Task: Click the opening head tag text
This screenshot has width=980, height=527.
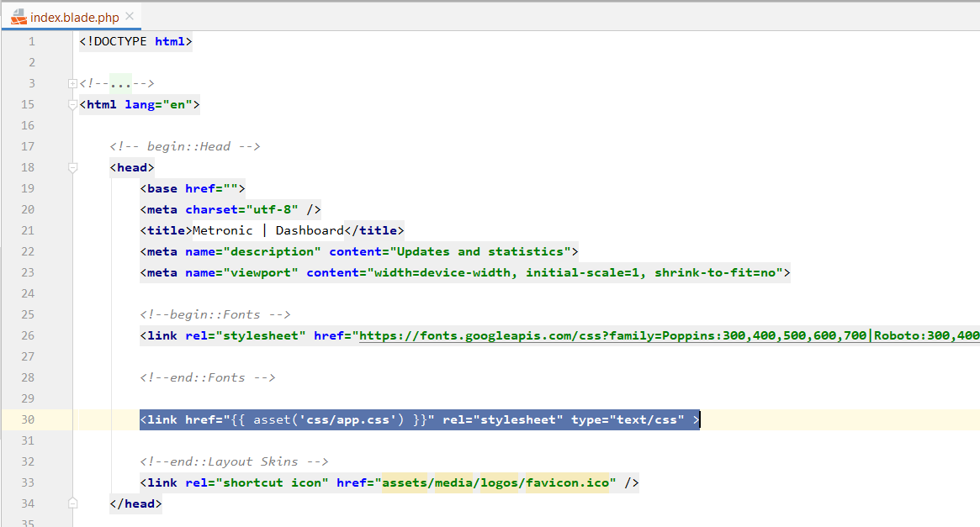Action: (x=132, y=167)
